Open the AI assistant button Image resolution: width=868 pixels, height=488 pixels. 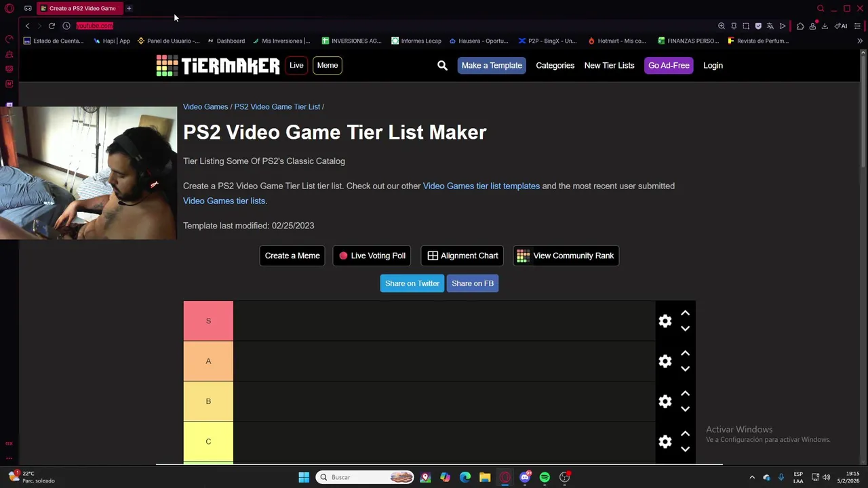pos(841,26)
